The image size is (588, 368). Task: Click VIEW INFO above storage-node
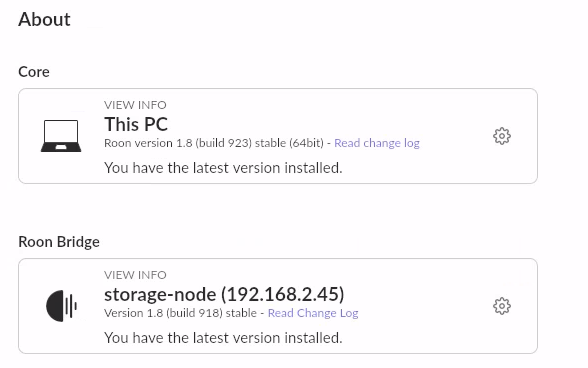pos(135,275)
